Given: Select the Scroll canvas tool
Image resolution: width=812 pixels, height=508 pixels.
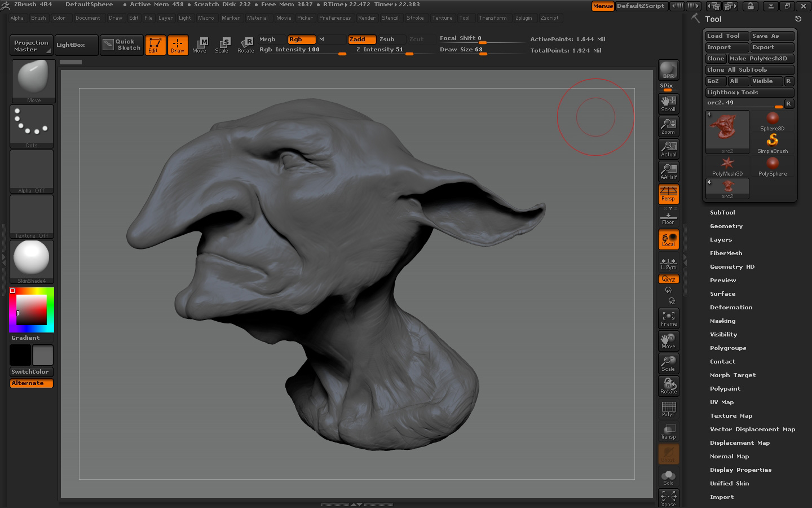Looking at the screenshot, I should point(668,104).
